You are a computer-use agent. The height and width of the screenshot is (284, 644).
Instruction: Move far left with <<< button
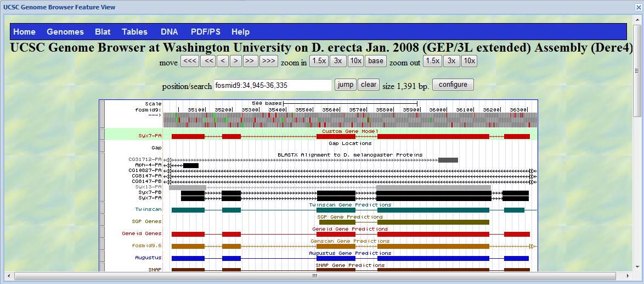(190, 61)
